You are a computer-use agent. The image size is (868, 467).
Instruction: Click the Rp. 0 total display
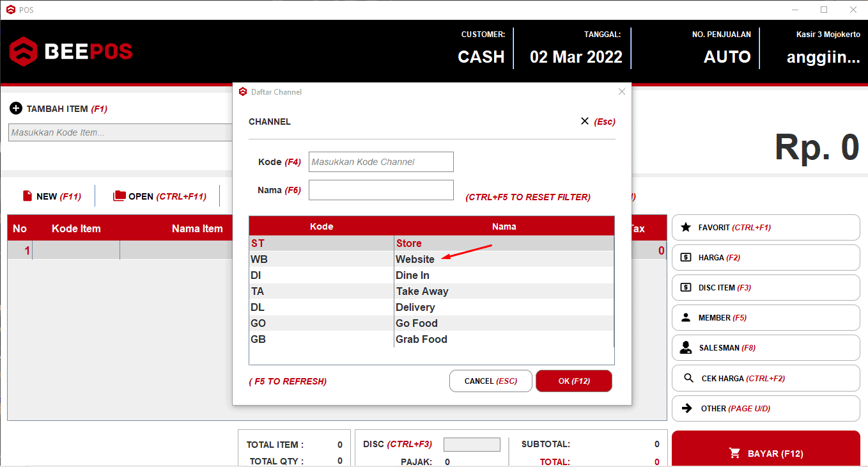pos(817,147)
